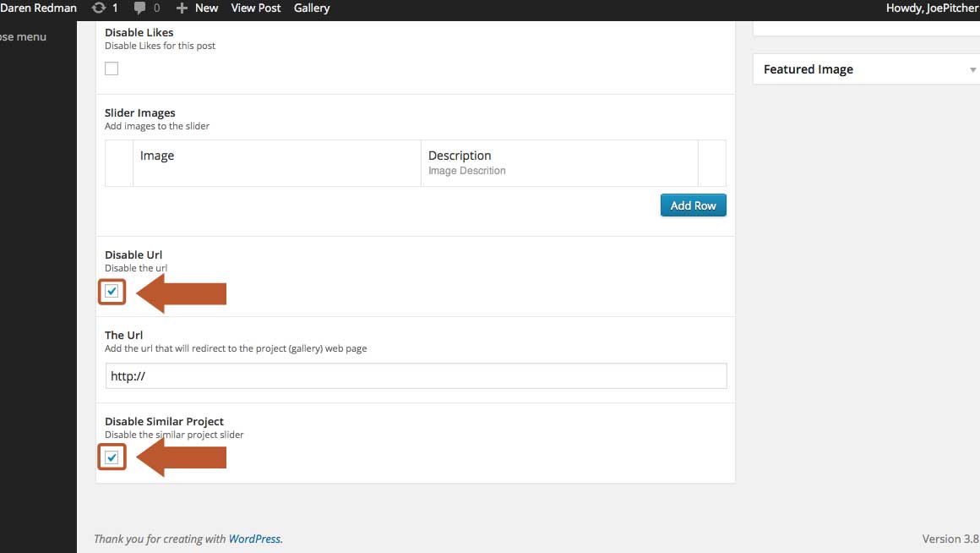Click the Daren Redman site name
This screenshot has height=553, width=980.
point(38,8)
